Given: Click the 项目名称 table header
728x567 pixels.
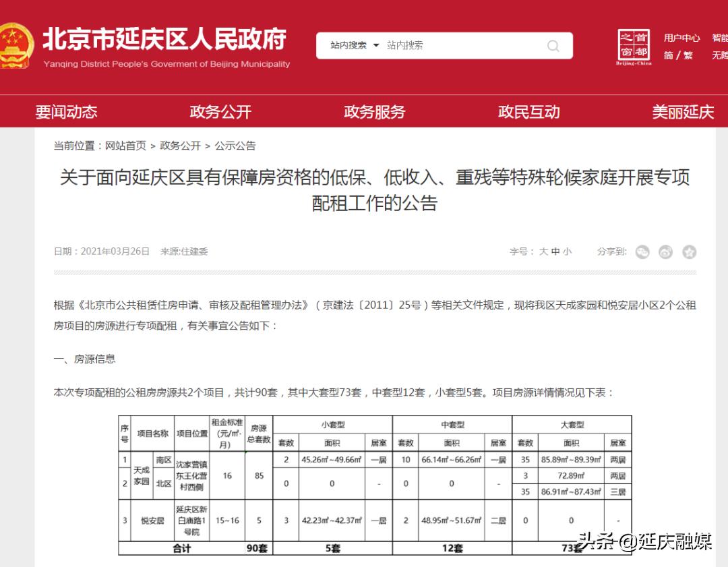Looking at the screenshot, I should tap(153, 434).
